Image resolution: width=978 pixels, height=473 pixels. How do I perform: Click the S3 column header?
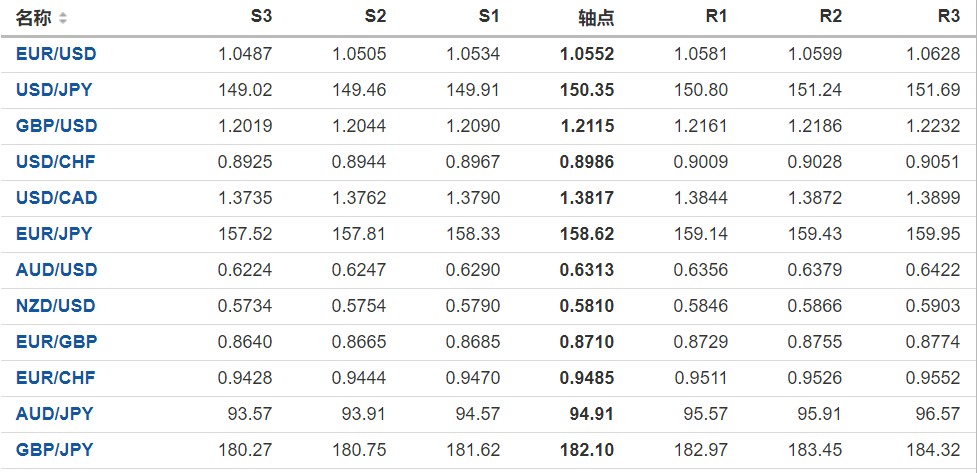[x=260, y=17]
